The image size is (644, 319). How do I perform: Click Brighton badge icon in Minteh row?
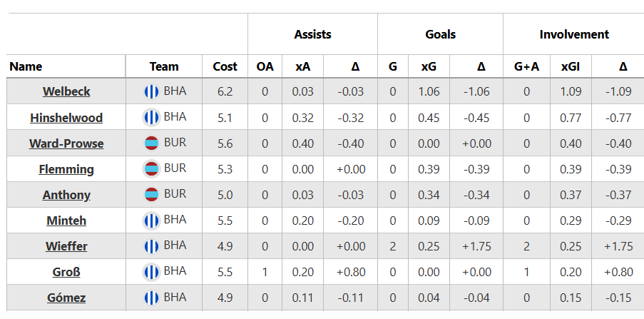coord(151,221)
